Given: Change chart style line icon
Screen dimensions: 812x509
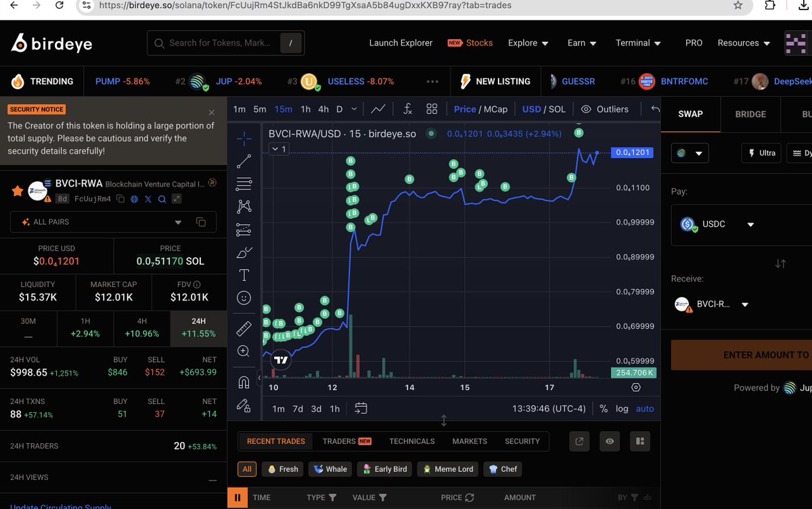Looking at the screenshot, I should click(x=379, y=109).
